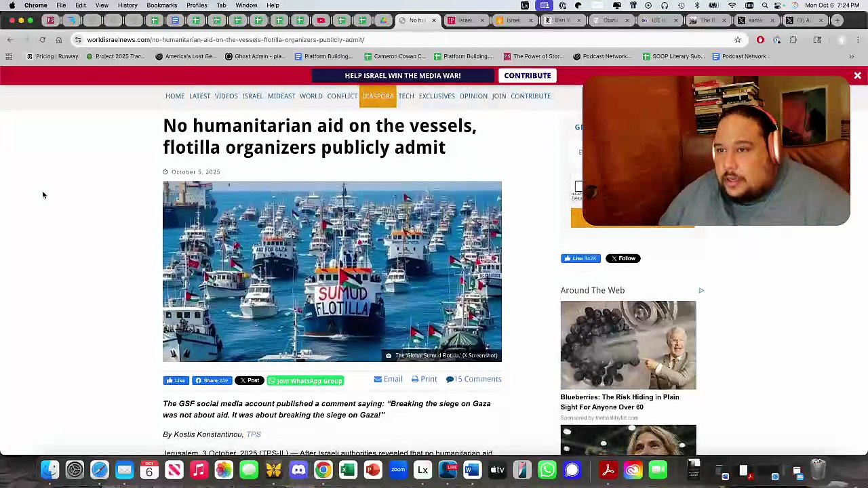Click Join WhatsApp Group button
The width and height of the screenshot is (868, 488).
[305, 381]
